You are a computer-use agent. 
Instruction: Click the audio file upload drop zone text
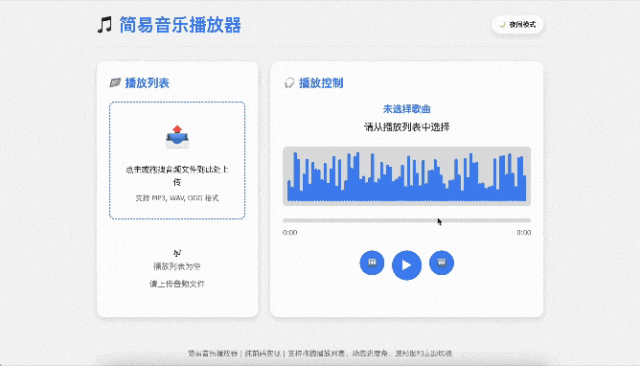pyautogui.click(x=177, y=175)
